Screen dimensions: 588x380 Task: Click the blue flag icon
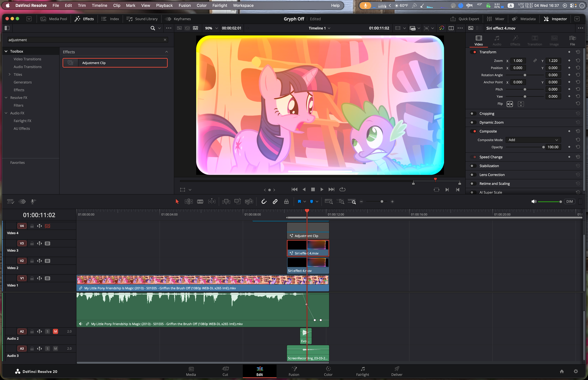pos(299,202)
